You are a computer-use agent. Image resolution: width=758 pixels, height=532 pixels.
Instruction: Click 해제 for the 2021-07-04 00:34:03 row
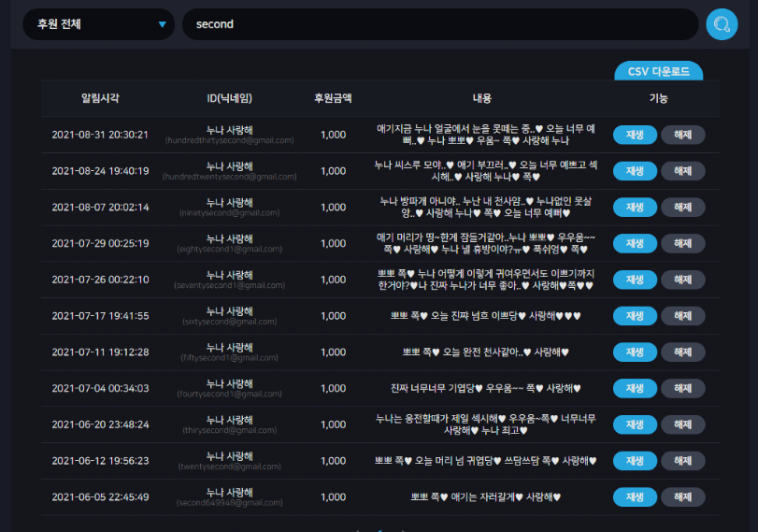(x=682, y=389)
